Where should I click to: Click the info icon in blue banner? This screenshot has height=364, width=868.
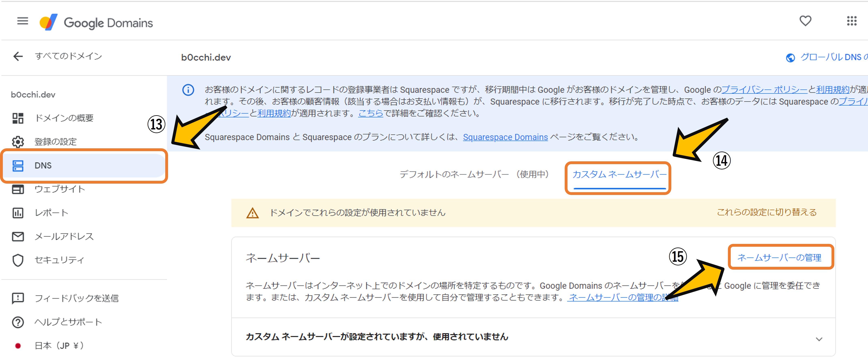[x=188, y=90]
